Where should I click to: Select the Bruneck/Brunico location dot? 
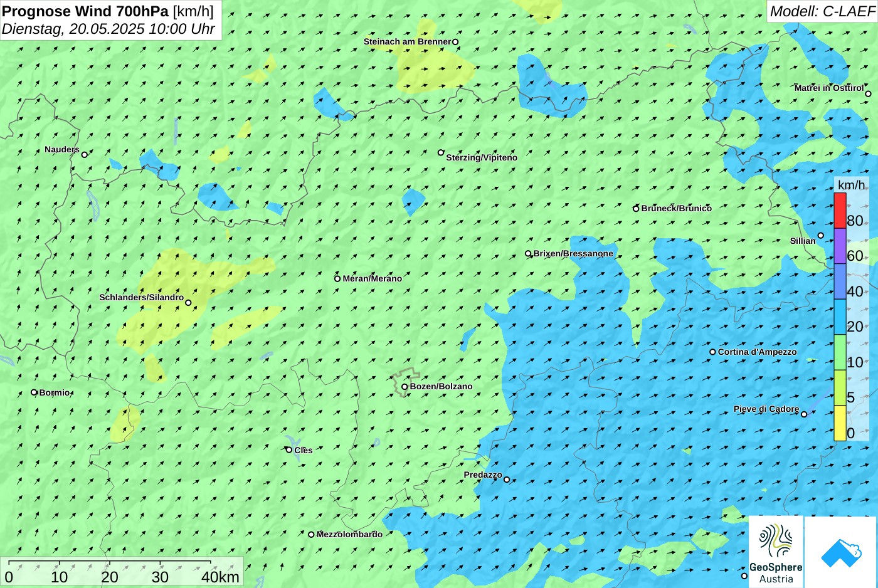[636, 209]
